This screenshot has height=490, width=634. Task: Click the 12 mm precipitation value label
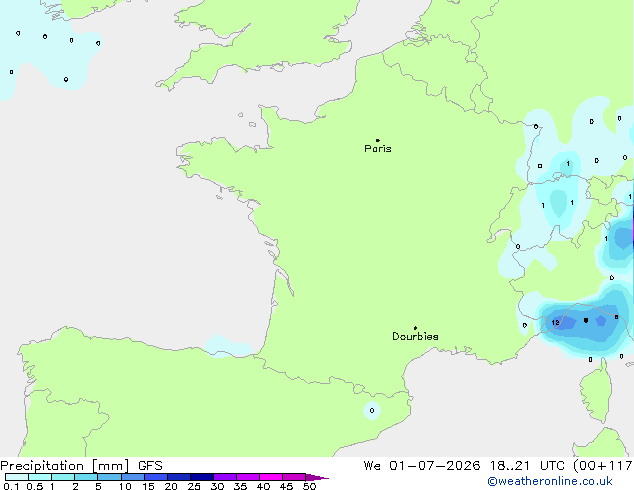point(555,322)
